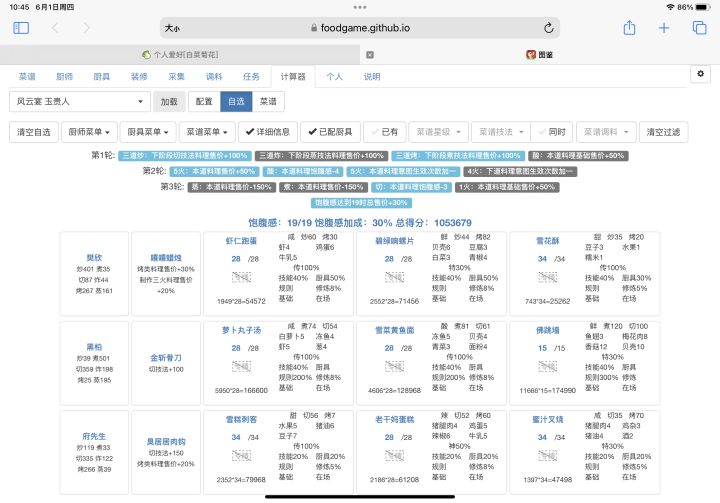720x503 pixels.
Task: Toggle the Safari sidebar icon
Action: 21,28
